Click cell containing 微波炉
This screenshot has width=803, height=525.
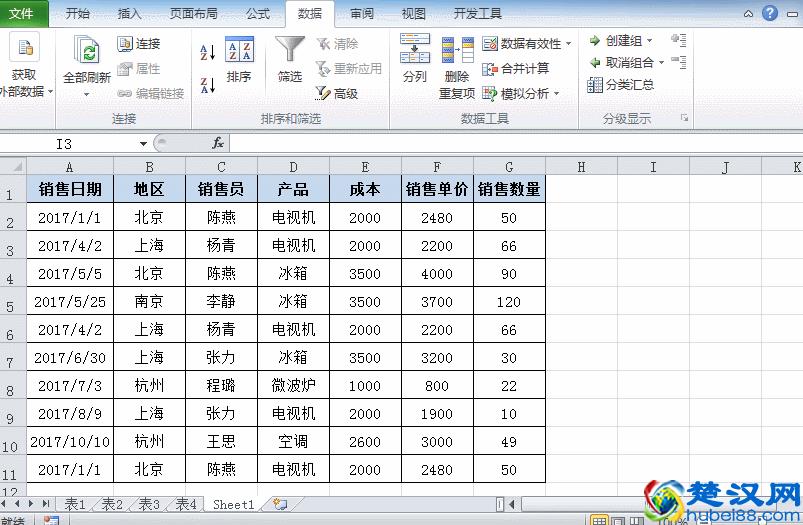[293, 385]
